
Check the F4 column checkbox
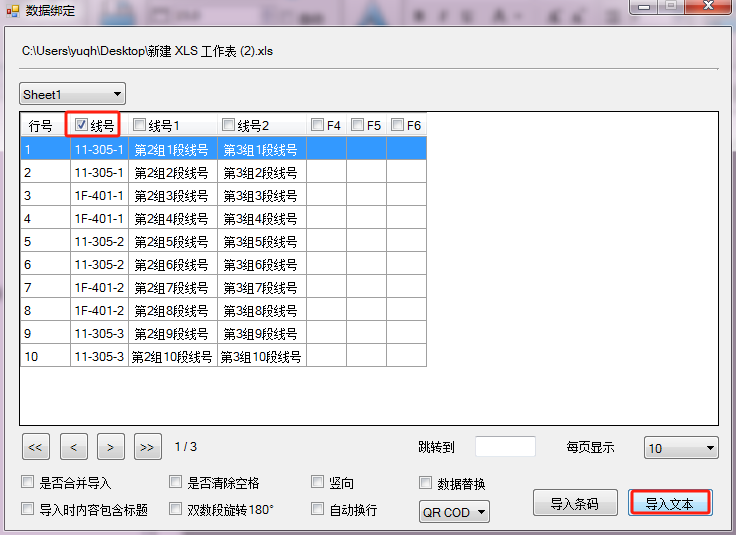point(317,125)
